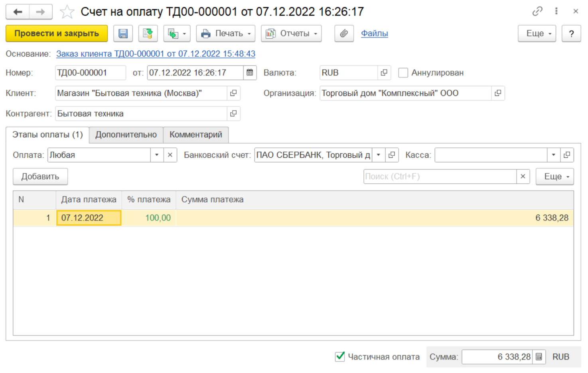Click the post document icon
588x373 pixels.
(148, 34)
